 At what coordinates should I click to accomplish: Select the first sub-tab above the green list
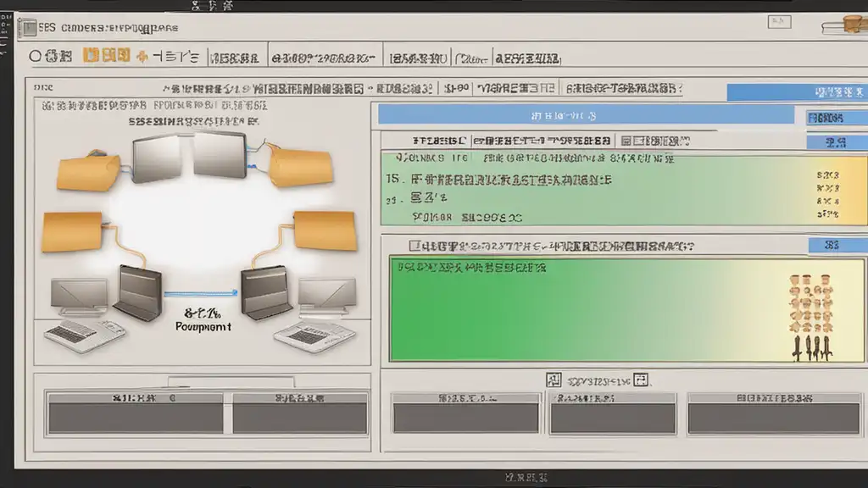440,141
